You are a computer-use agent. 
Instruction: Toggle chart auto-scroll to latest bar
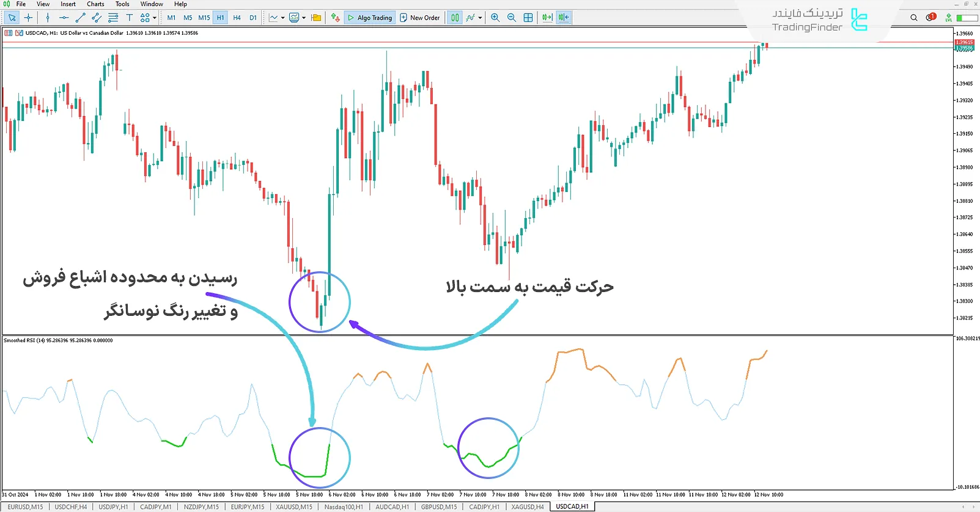(547, 18)
